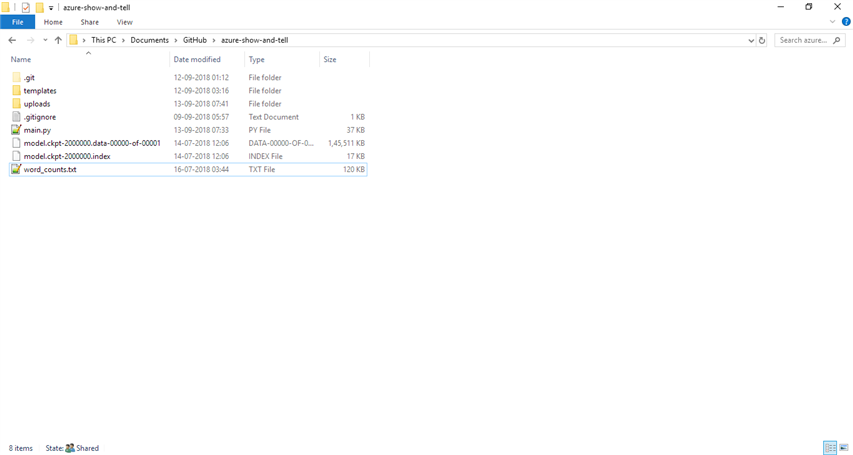Open the View ribbon tab
Viewport: 853px width, 455px height.
[125, 22]
